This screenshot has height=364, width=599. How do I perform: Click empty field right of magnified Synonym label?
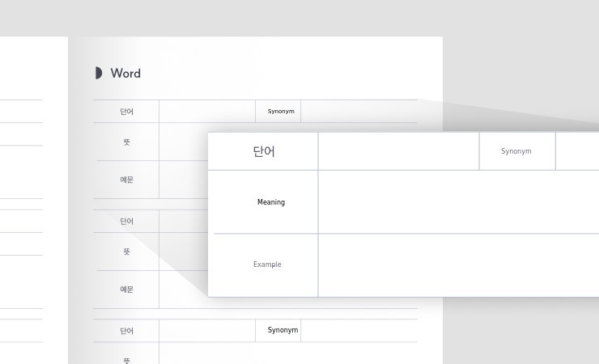(x=578, y=151)
